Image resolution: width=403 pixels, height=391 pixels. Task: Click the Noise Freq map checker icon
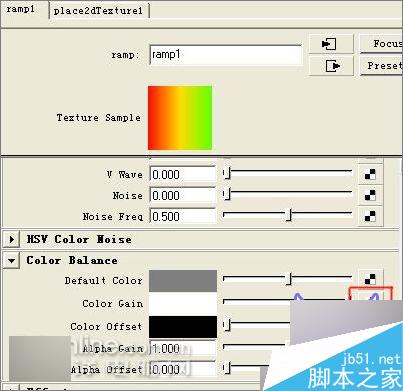[370, 216]
